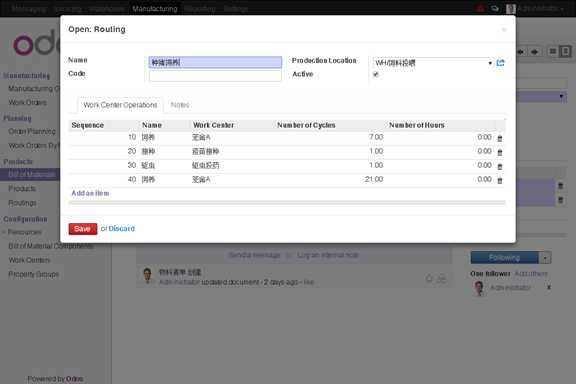The height and width of the screenshot is (384, 576).
Task: Go to next record with right arrow
Action: pos(534,52)
